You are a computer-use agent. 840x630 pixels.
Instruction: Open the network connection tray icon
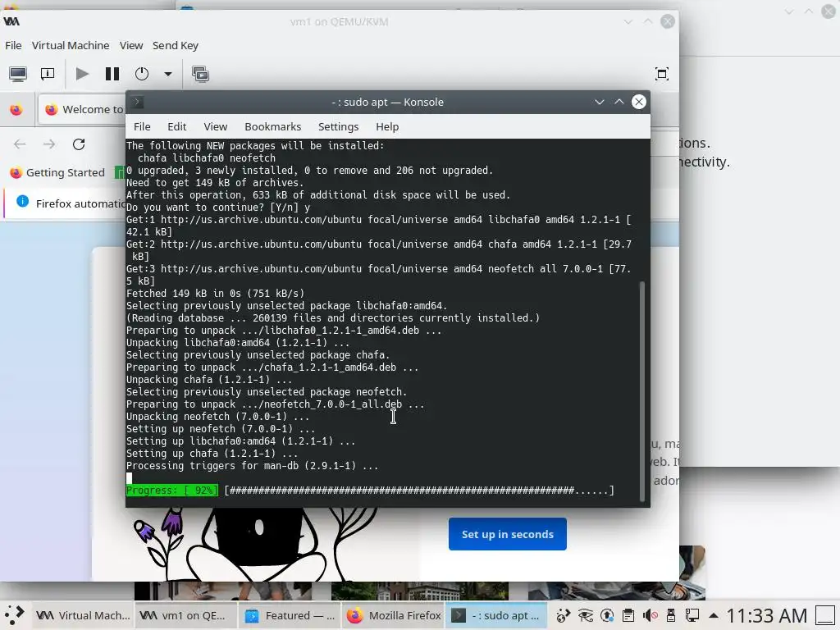692,615
